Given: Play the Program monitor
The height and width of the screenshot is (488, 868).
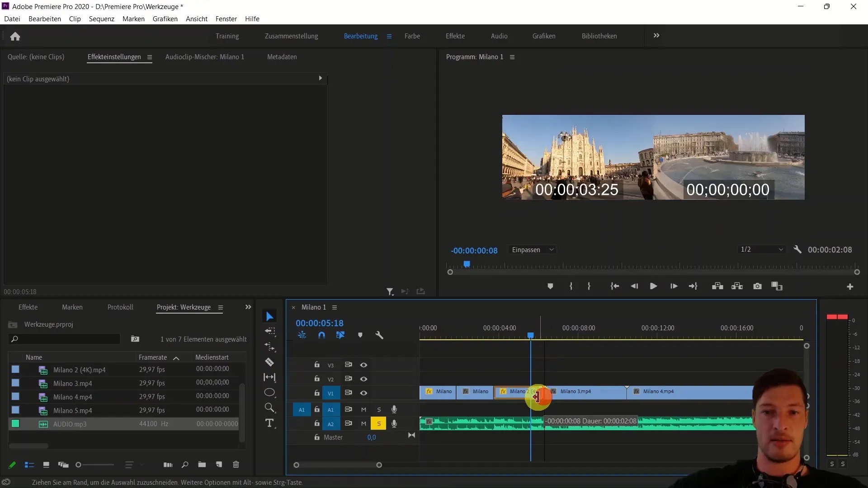Looking at the screenshot, I should click(x=653, y=286).
